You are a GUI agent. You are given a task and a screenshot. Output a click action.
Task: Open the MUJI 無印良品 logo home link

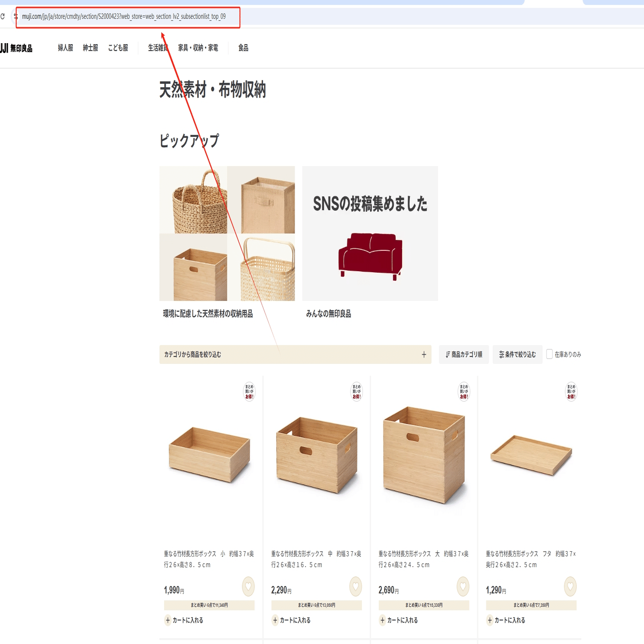[16, 48]
